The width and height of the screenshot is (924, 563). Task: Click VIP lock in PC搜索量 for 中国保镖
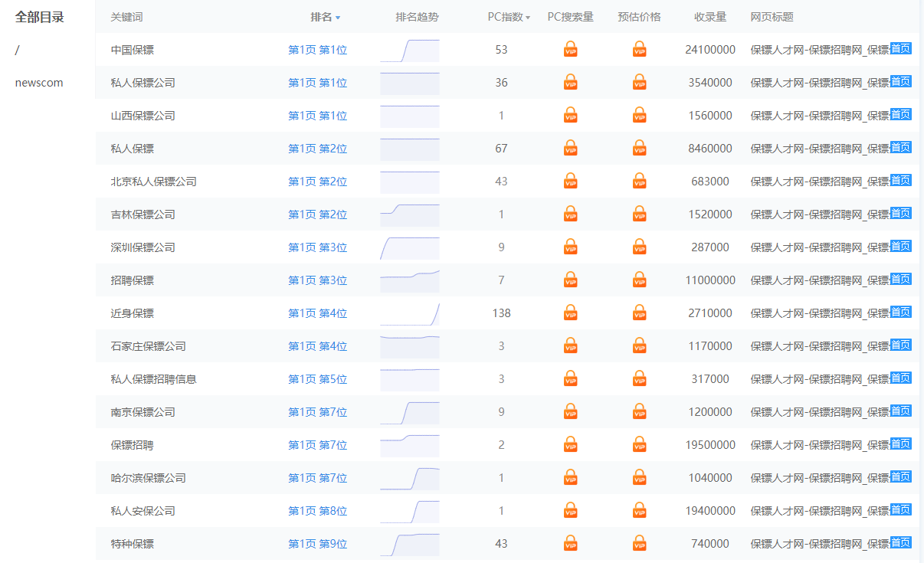pos(570,50)
